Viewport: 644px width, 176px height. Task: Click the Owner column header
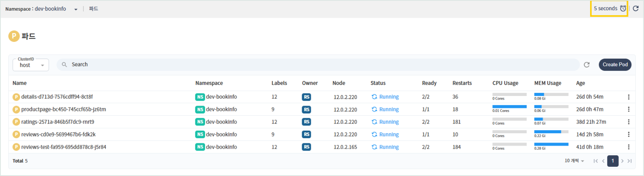[x=310, y=83]
